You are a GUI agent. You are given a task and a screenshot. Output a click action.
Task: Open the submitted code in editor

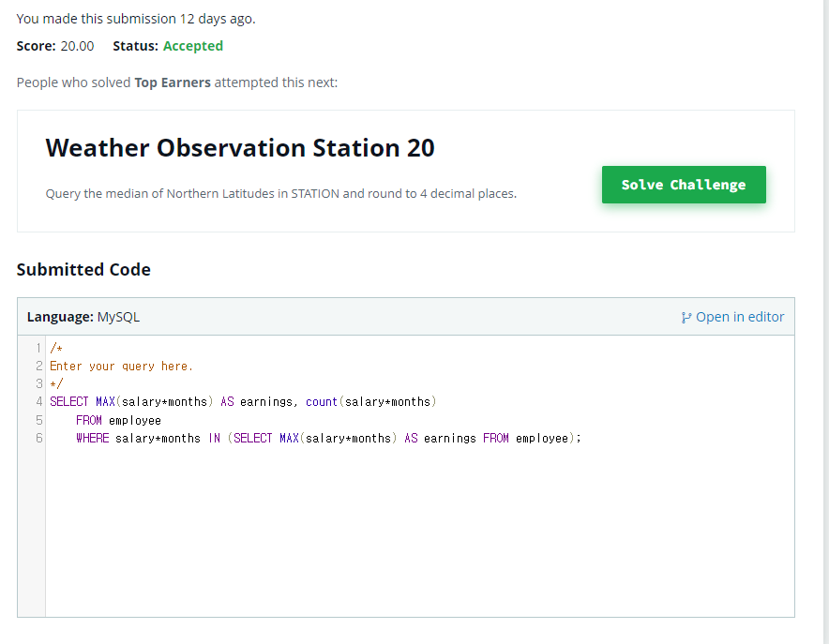point(732,317)
